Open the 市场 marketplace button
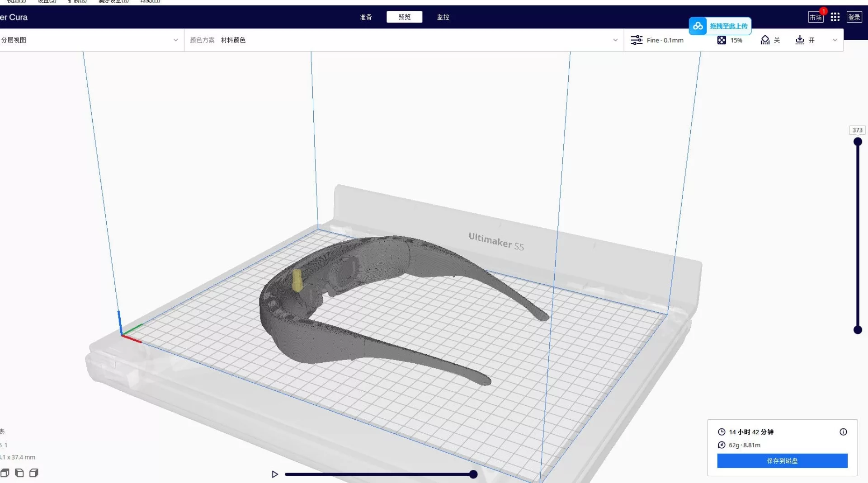868x483 pixels. (x=815, y=17)
